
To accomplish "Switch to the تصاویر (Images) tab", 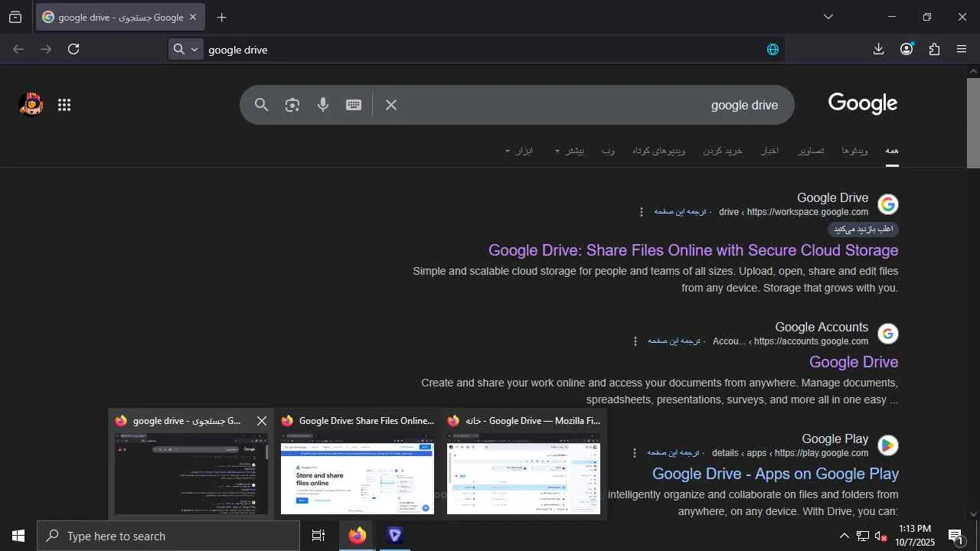I will (811, 151).
